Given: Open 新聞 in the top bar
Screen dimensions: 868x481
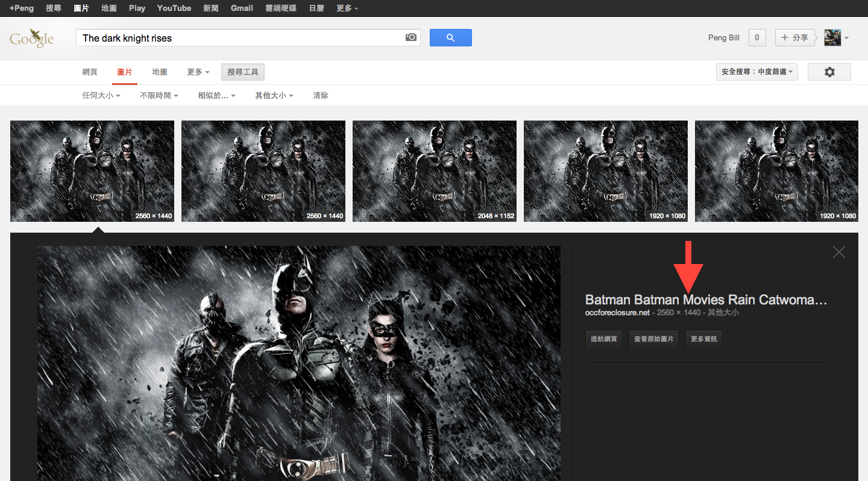Looking at the screenshot, I should tap(211, 8).
